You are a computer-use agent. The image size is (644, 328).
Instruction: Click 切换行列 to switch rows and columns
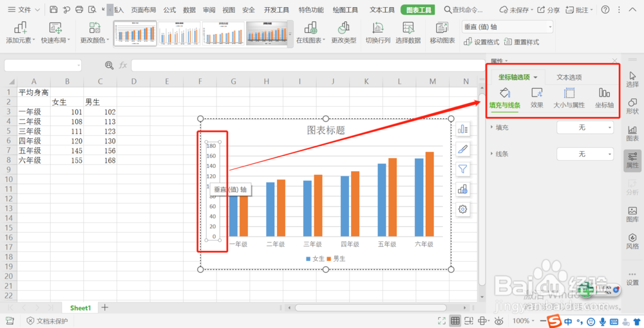coord(378,33)
